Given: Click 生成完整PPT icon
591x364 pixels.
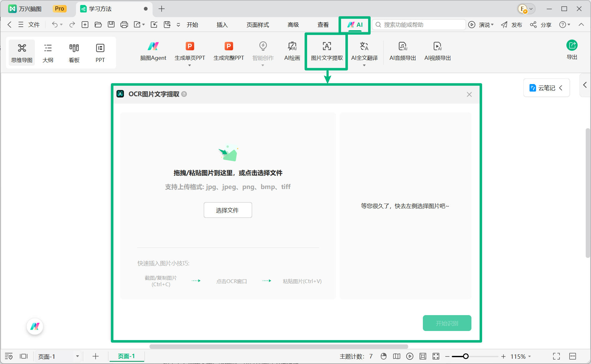Looking at the screenshot, I should point(229,46).
